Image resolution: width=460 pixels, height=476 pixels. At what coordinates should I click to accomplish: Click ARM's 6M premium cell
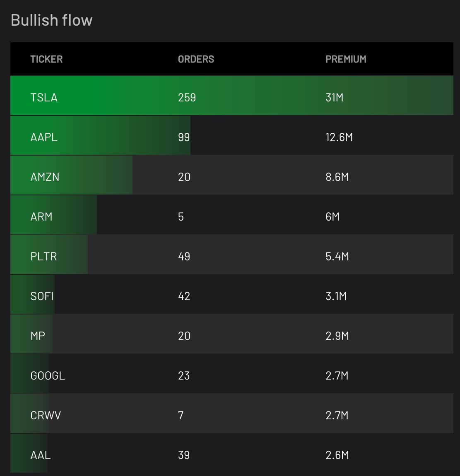coord(332,217)
